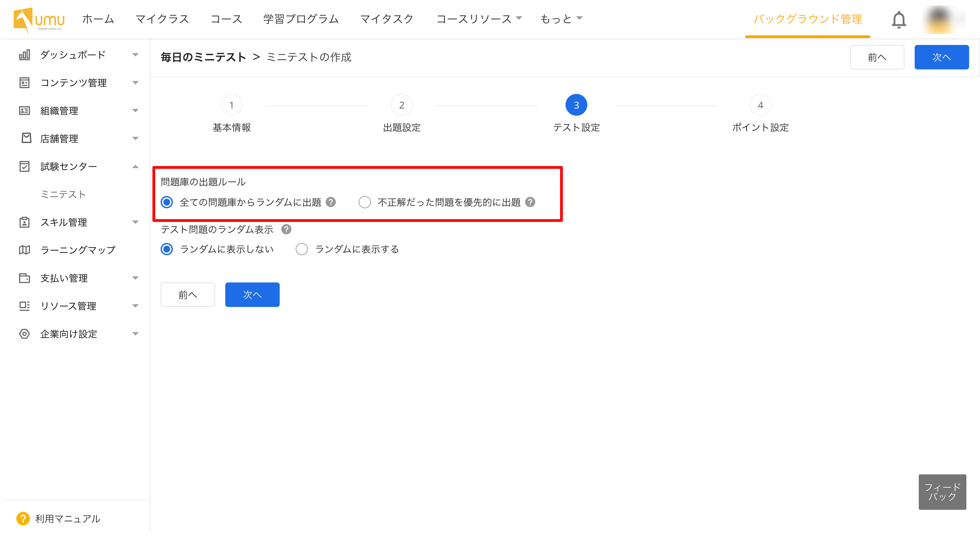Click the bottom blue 次へ button
980x537 pixels.
[252, 295]
